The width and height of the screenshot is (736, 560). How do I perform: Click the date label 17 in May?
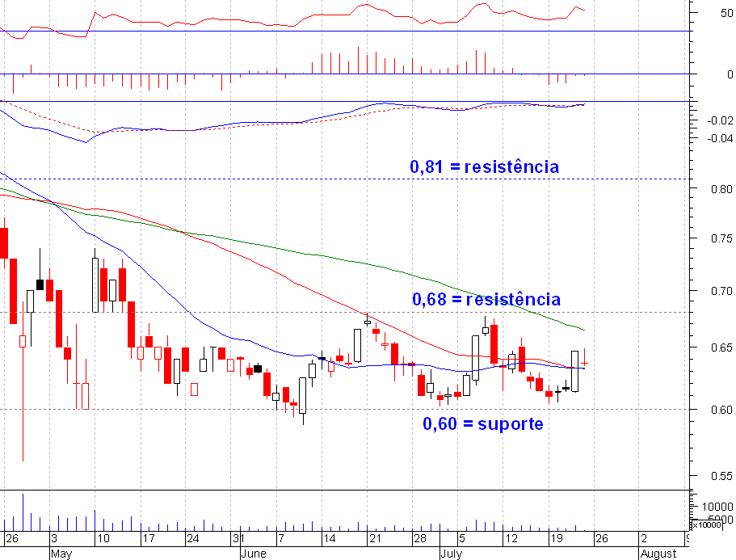pos(149,538)
